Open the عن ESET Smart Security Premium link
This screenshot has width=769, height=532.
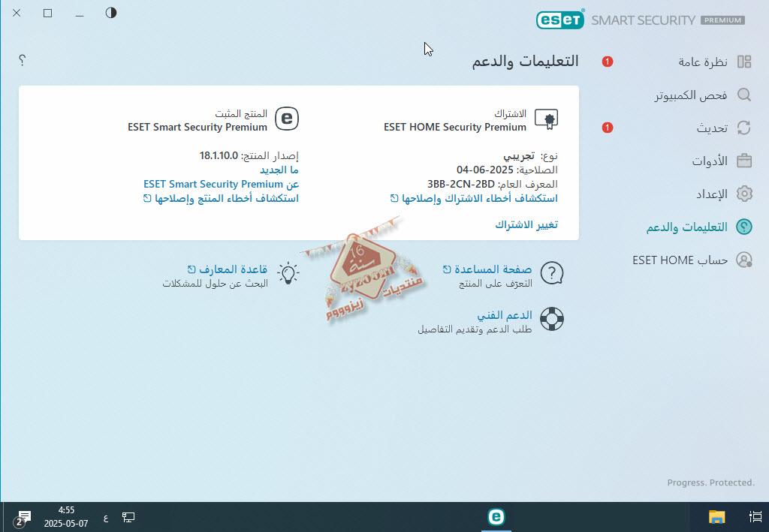(222, 184)
